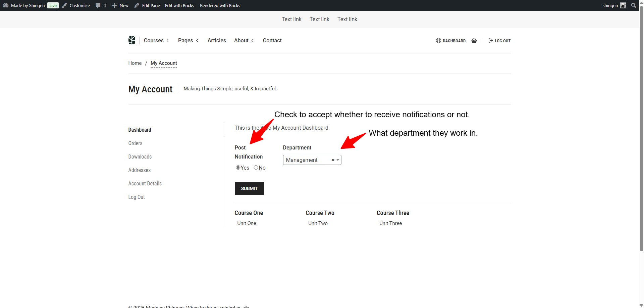Click the site logo icon in navigation
Image resolution: width=644 pixels, height=308 pixels.
click(132, 40)
